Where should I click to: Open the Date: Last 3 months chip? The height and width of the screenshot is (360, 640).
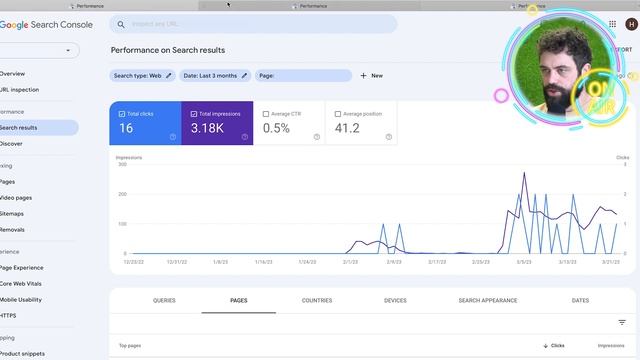[215, 76]
